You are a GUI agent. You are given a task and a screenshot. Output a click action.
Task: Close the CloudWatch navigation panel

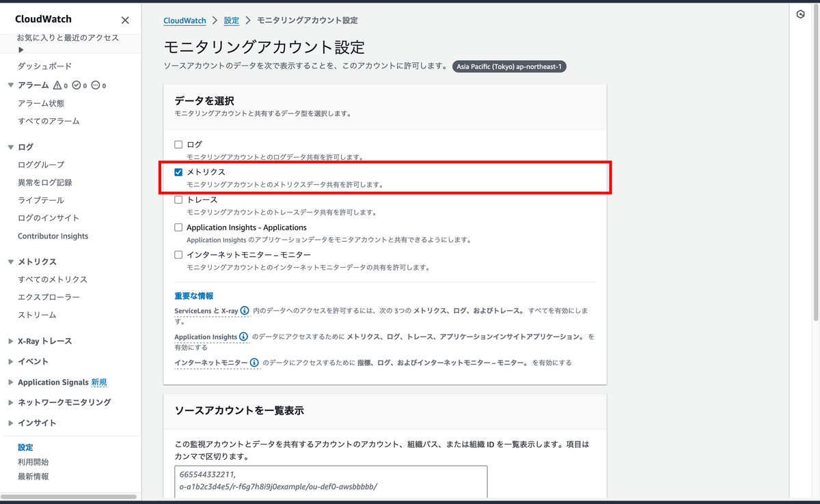(x=124, y=20)
